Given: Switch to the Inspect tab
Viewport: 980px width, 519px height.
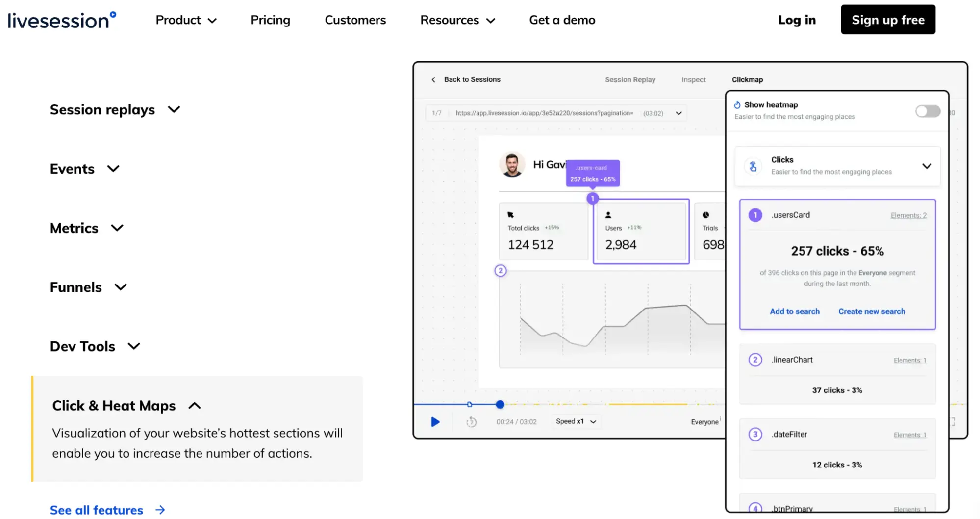Looking at the screenshot, I should click(693, 79).
